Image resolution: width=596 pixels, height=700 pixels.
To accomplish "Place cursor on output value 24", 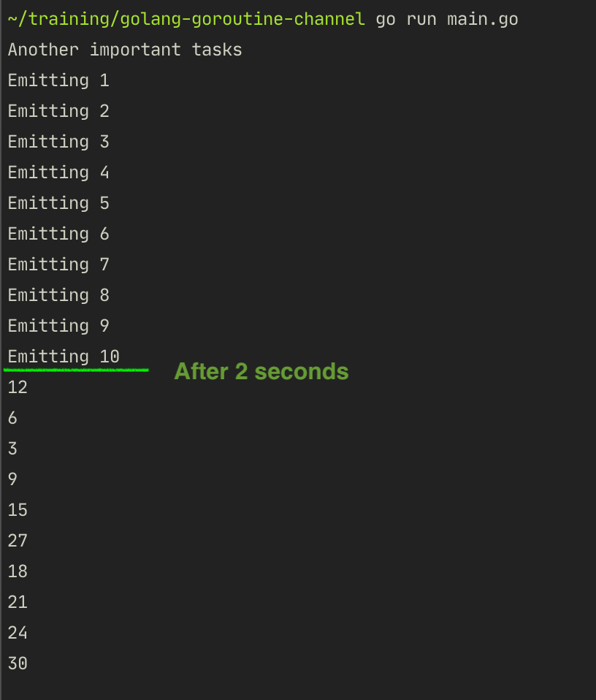I will click(18, 633).
